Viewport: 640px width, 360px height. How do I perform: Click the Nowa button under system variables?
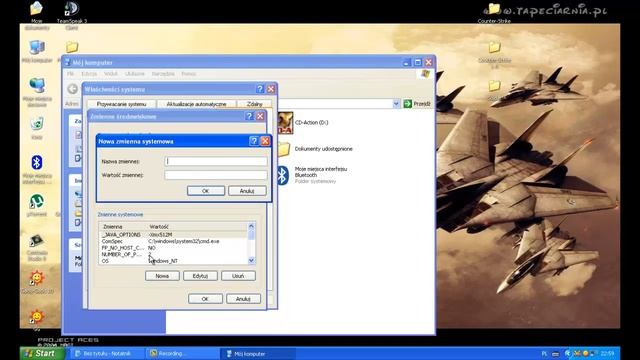pos(162,276)
